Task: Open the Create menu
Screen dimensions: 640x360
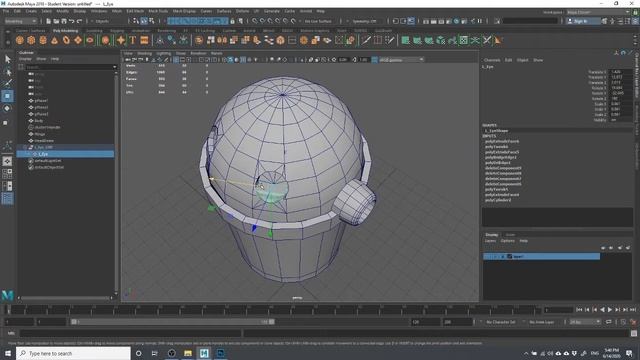Action: pyautogui.click(x=31, y=11)
